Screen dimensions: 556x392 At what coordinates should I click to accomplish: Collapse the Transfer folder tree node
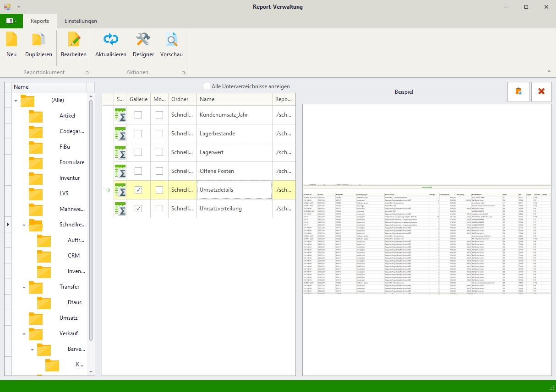[24, 287]
